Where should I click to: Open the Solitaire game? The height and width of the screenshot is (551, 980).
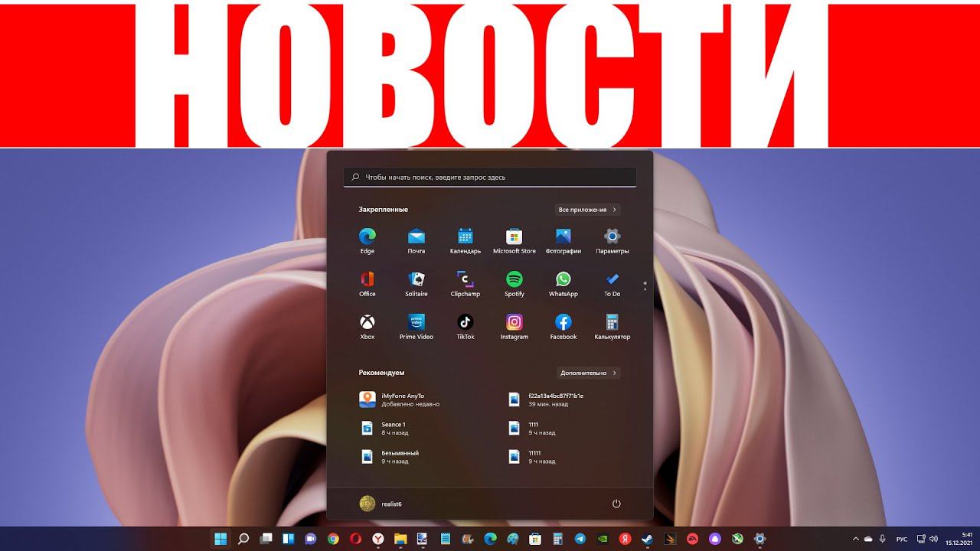pyautogui.click(x=416, y=283)
